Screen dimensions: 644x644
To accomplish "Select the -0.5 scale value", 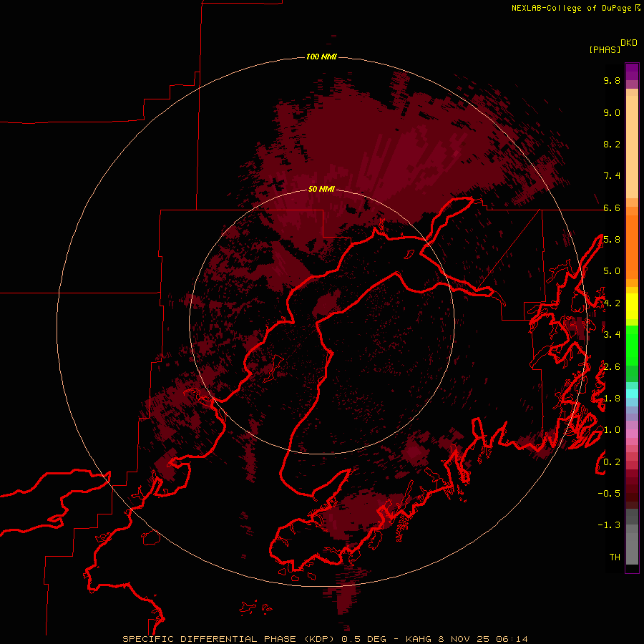I will (x=609, y=494).
